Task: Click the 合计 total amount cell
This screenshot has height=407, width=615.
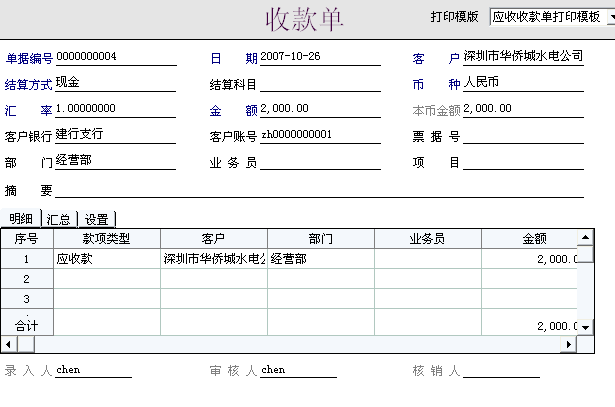Action: [529, 322]
